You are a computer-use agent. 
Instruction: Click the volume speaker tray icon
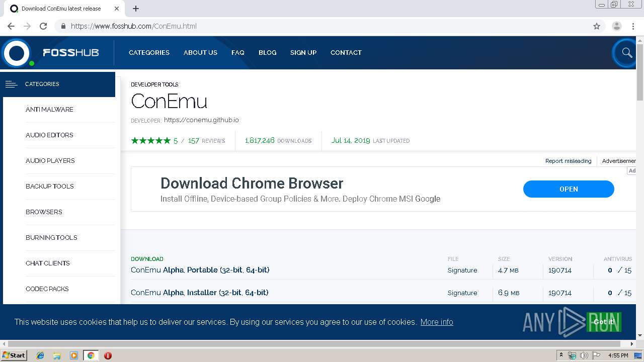(x=584, y=355)
